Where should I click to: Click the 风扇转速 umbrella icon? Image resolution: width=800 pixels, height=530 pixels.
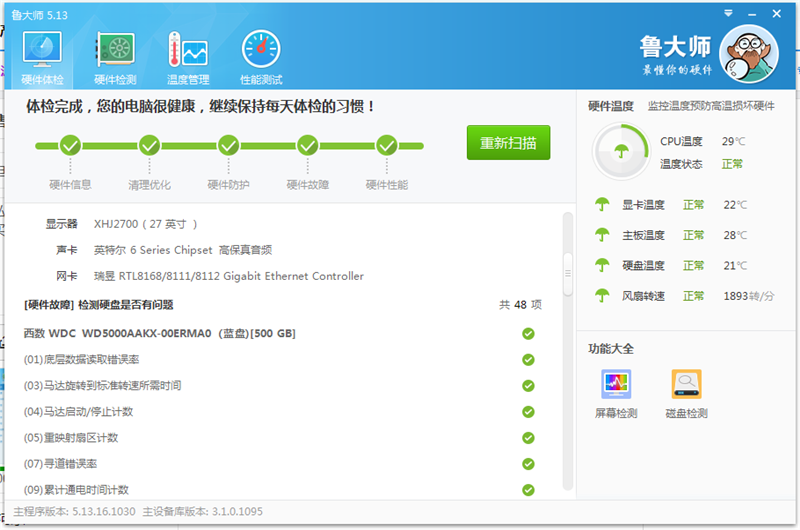[x=602, y=296]
